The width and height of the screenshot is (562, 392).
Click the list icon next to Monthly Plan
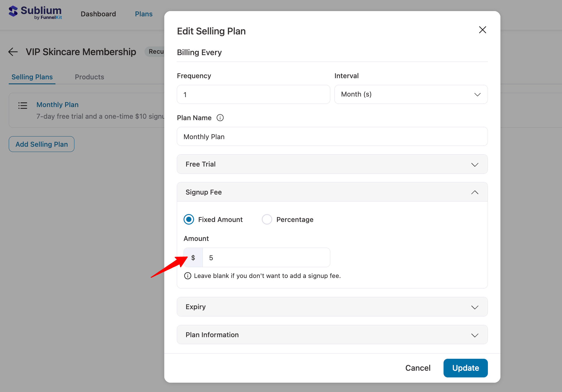[x=23, y=105]
